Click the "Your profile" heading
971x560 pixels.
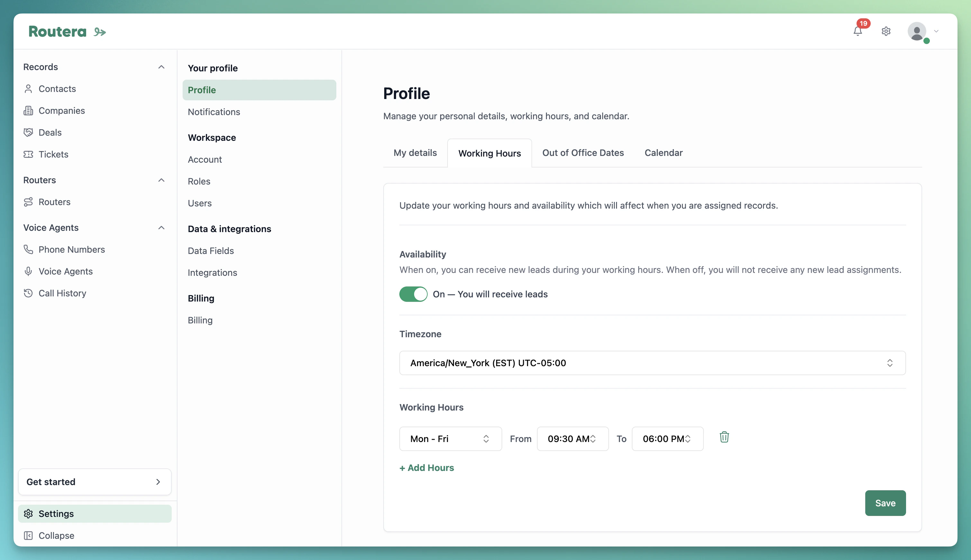pyautogui.click(x=213, y=68)
